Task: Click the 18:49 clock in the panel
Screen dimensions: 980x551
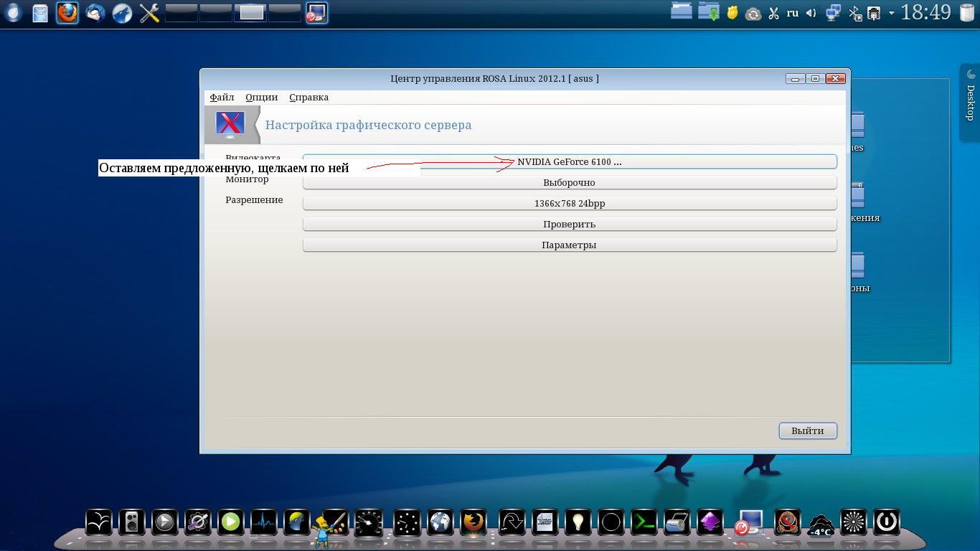Action: pyautogui.click(x=926, y=13)
